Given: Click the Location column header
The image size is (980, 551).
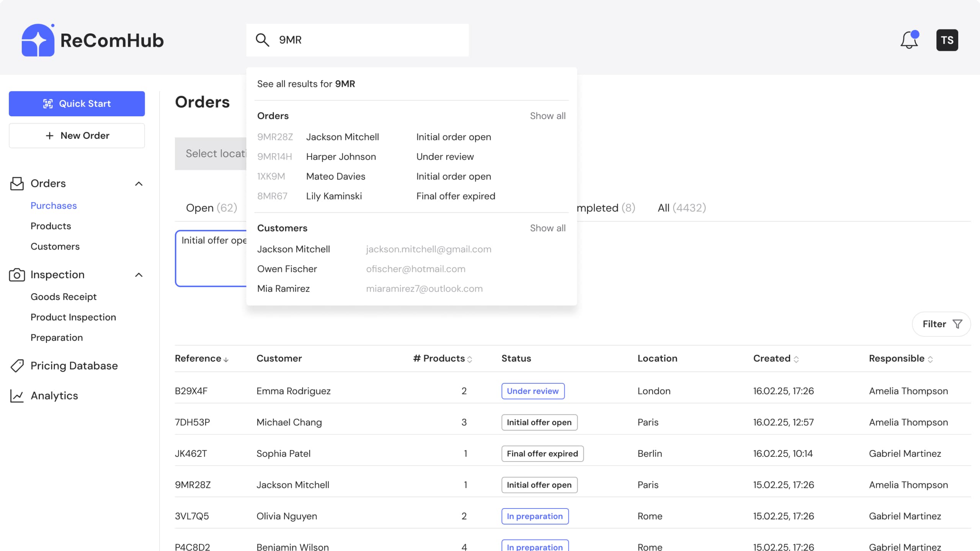Looking at the screenshot, I should coord(657,359).
